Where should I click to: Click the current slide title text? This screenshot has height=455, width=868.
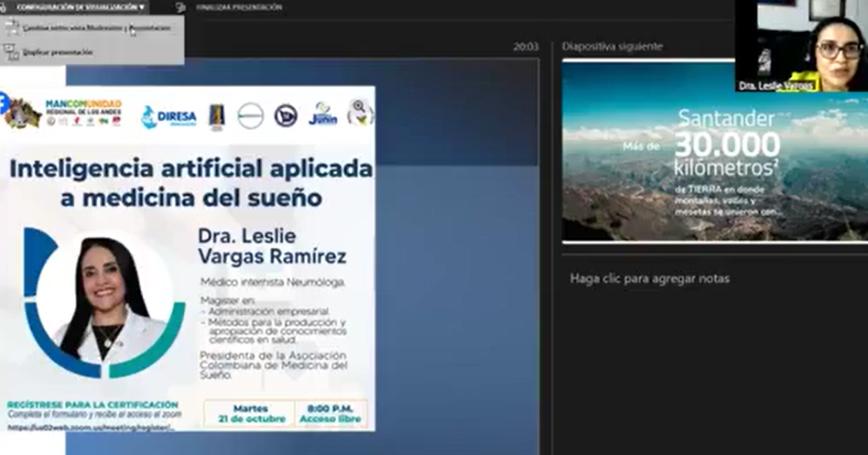[x=190, y=182]
